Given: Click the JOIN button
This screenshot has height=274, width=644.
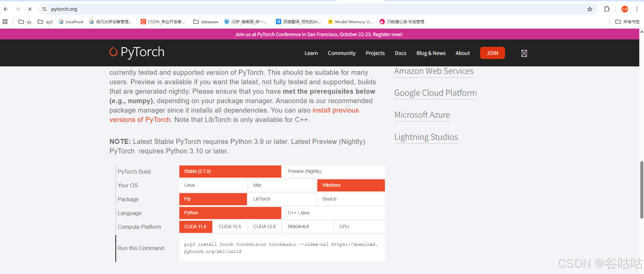Looking at the screenshot, I should point(492,53).
